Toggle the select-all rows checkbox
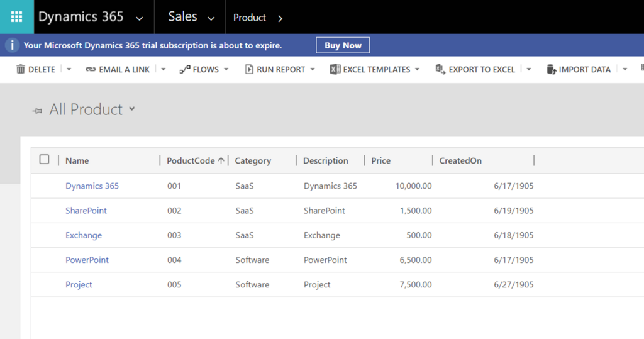The width and height of the screenshot is (644, 339). [44, 160]
